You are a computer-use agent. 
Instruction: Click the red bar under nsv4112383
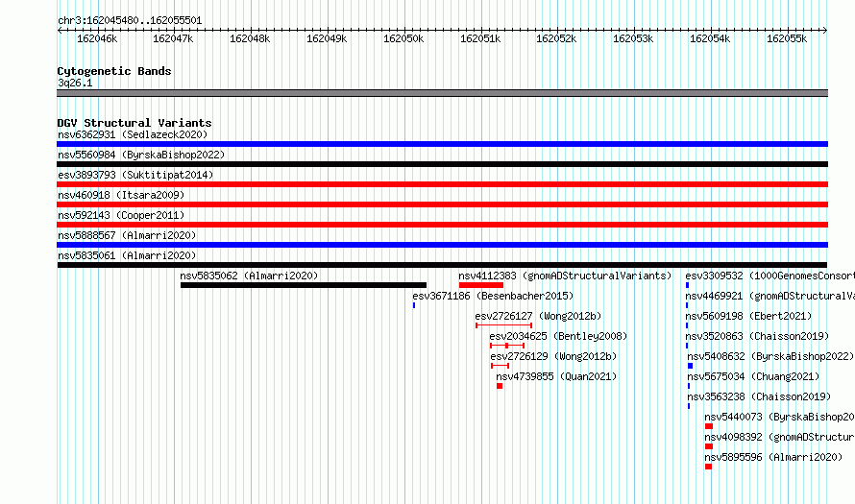tap(481, 285)
